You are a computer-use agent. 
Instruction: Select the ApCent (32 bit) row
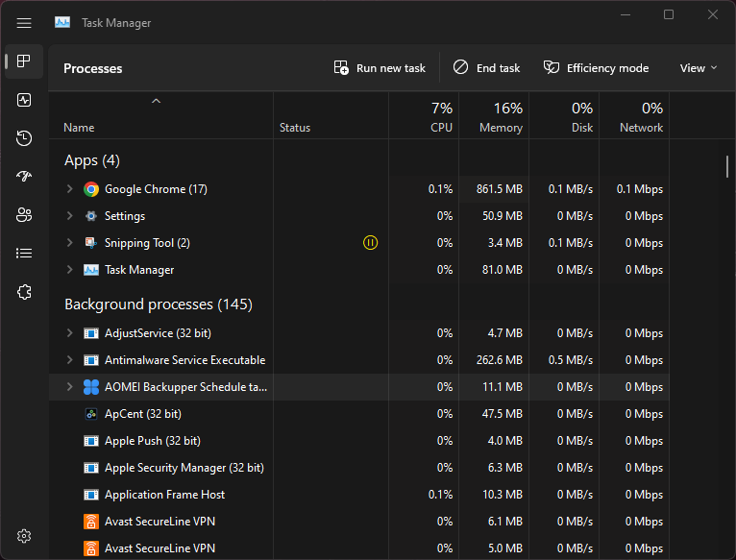(359, 414)
